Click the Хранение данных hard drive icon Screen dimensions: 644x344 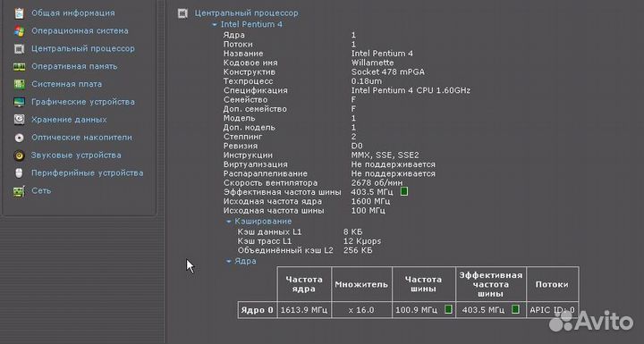click(19, 120)
